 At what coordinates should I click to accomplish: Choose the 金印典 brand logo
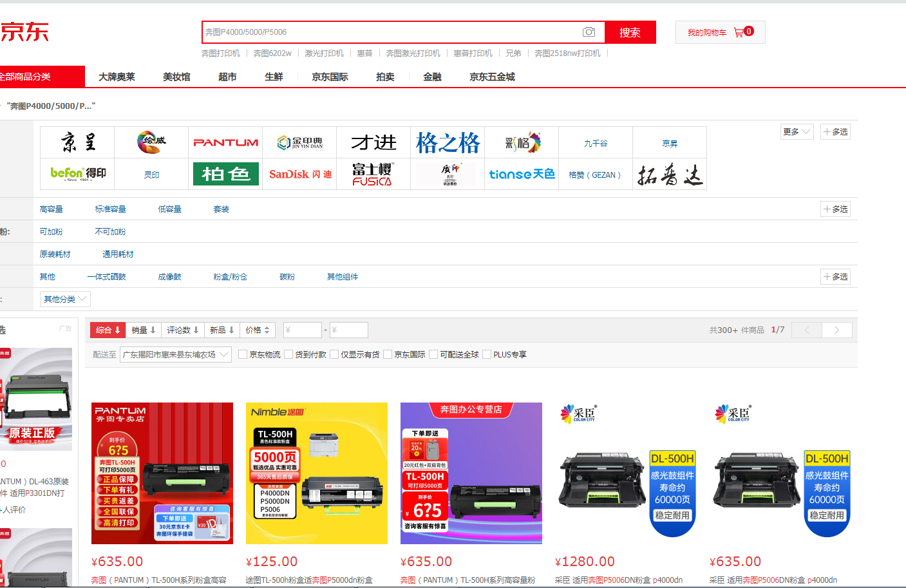(x=299, y=142)
